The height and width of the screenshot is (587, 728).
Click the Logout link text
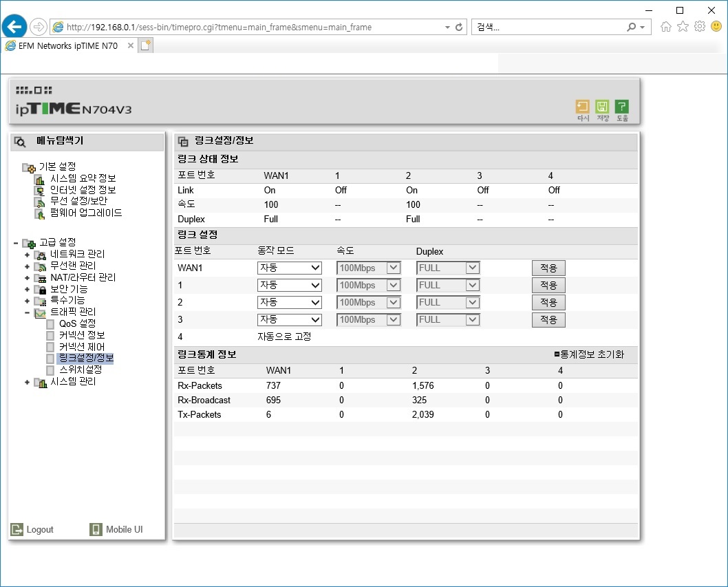coord(40,529)
